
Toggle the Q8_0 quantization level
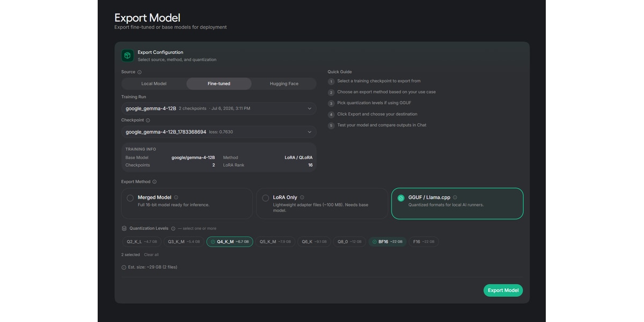(349, 241)
